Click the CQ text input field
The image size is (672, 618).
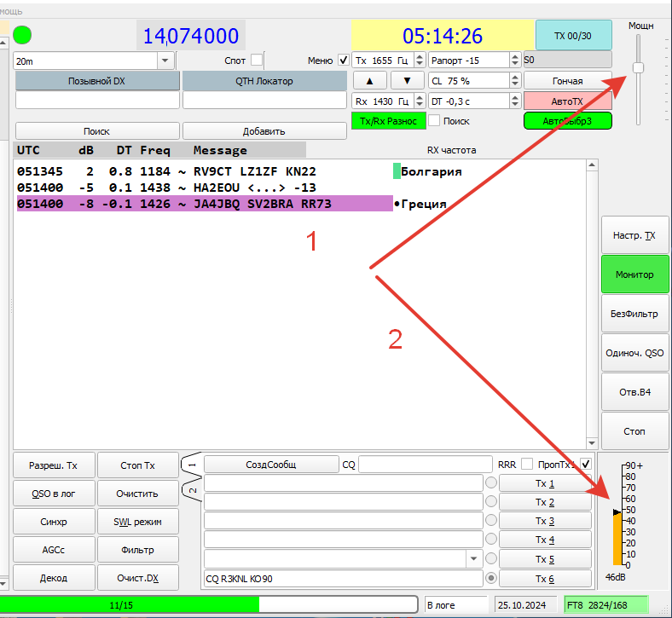coord(426,465)
